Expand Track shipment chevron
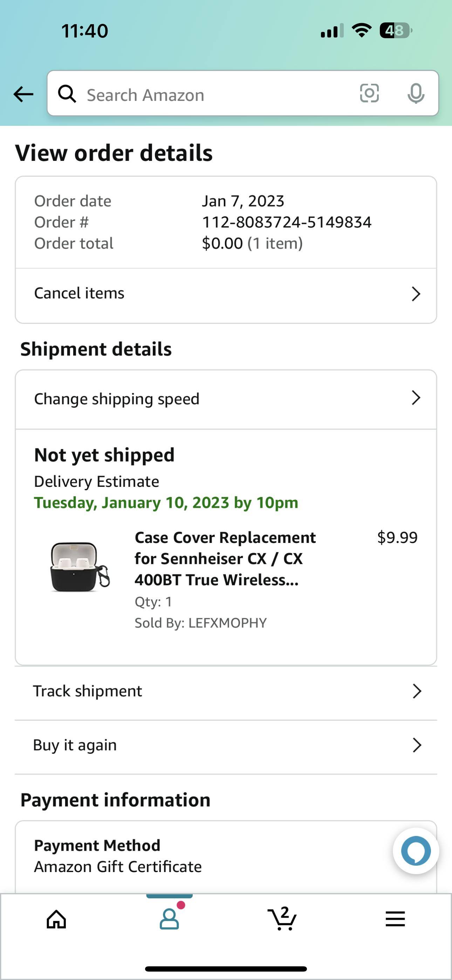The image size is (452, 980). [x=417, y=691]
